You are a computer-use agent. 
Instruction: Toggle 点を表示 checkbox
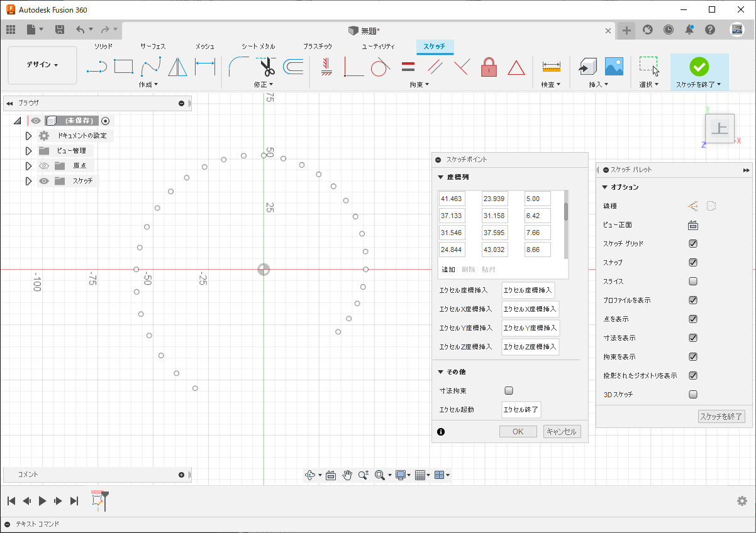(693, 319)
